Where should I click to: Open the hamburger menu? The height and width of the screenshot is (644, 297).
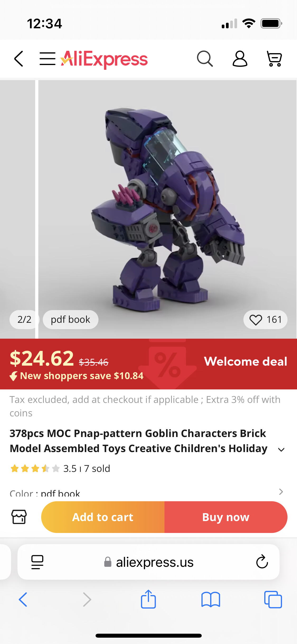pyautogui.click(x=47, y=59)
